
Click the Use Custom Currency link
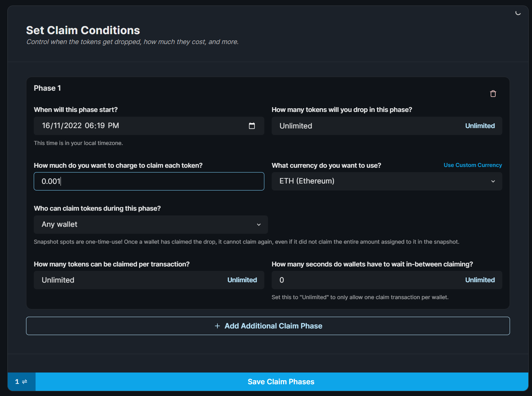point(473,165)
